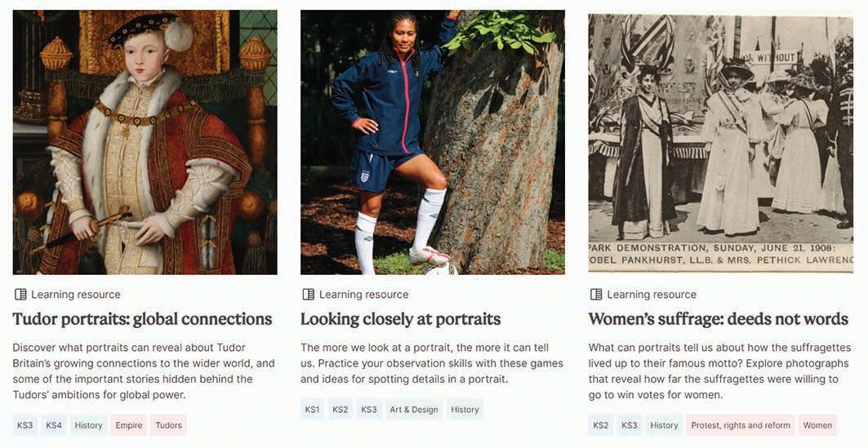This screenshot has height=448, width=868.
Task: Click the Learning resource icon above Tudor portraits
Action: pos(20,295)
